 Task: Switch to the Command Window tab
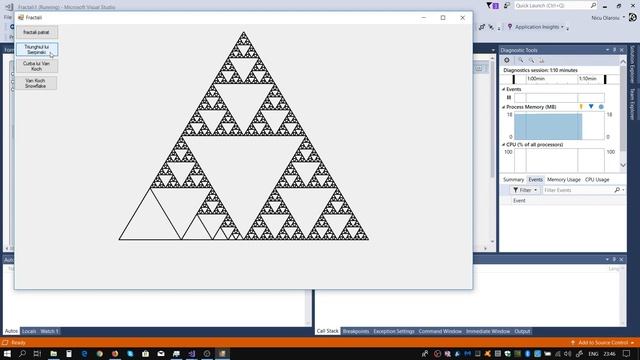[x=440, y=331]
